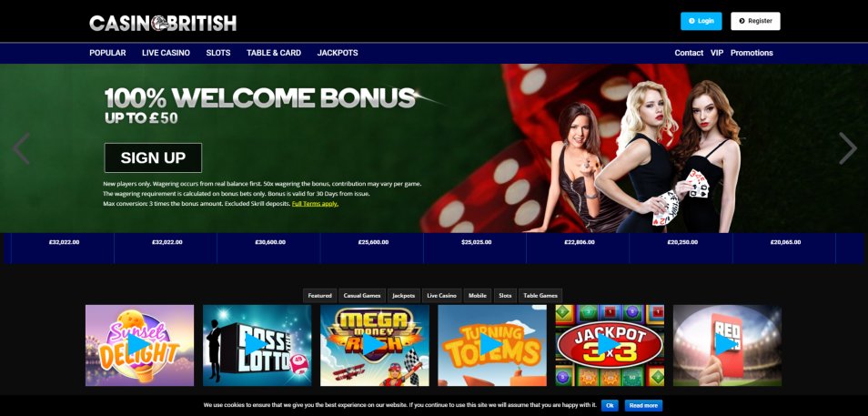Start the Jackpot 3x3 game

610,345
